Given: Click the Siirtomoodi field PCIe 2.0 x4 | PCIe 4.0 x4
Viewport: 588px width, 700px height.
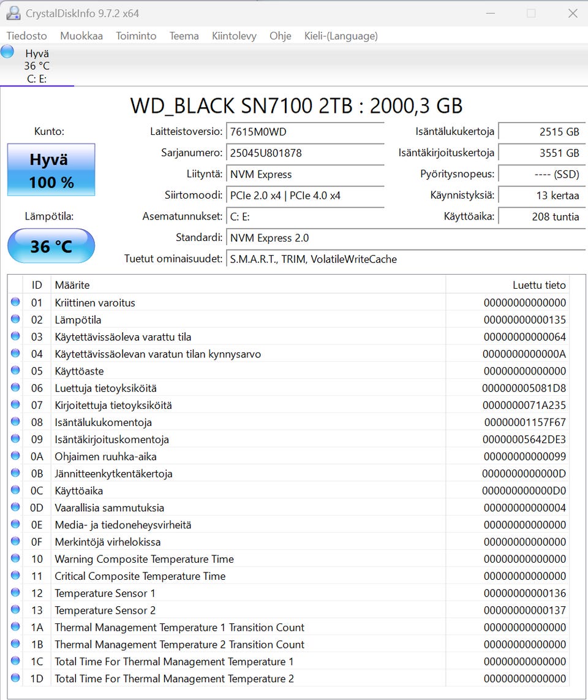Looking at the screenshot, I should point(305,195).
